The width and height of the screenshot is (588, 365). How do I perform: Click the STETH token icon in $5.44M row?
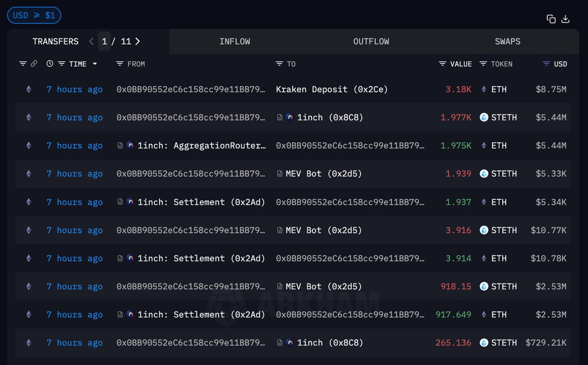[x=484, y=117]
